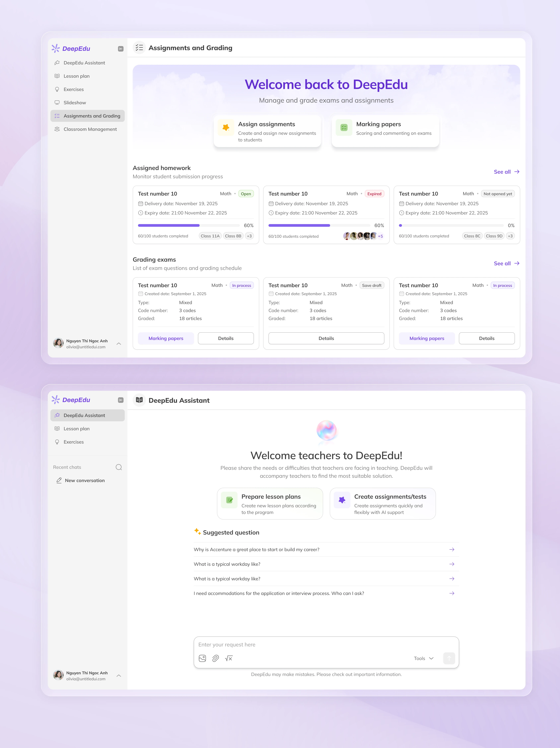Click the "Welcome teachers to DeepEdu!" heading
Screen dimensions: 560x748
coord(326,456)
